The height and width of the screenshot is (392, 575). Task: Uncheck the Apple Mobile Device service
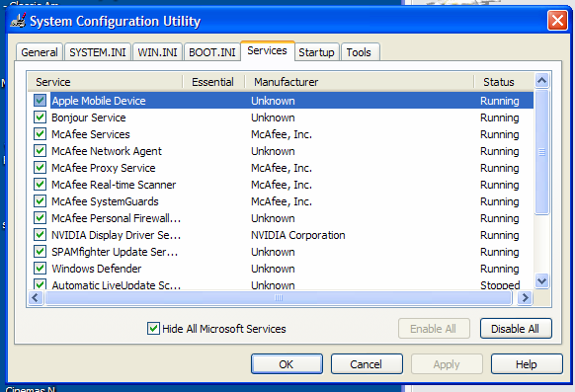click(40, 101)
